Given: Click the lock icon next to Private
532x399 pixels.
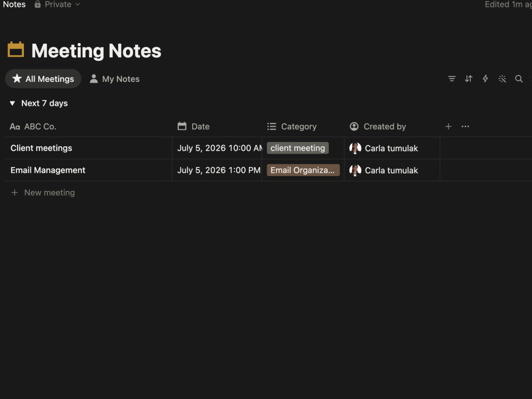Looking at the screenshot, I should [x=37, y=4].
